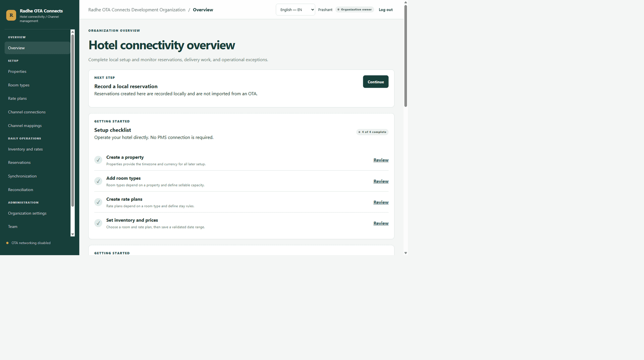Image resolution: width=644 pixels, height=360 pixels.
Task: Click the OTA networking disabled status text
Action: (x=31, y=243)
